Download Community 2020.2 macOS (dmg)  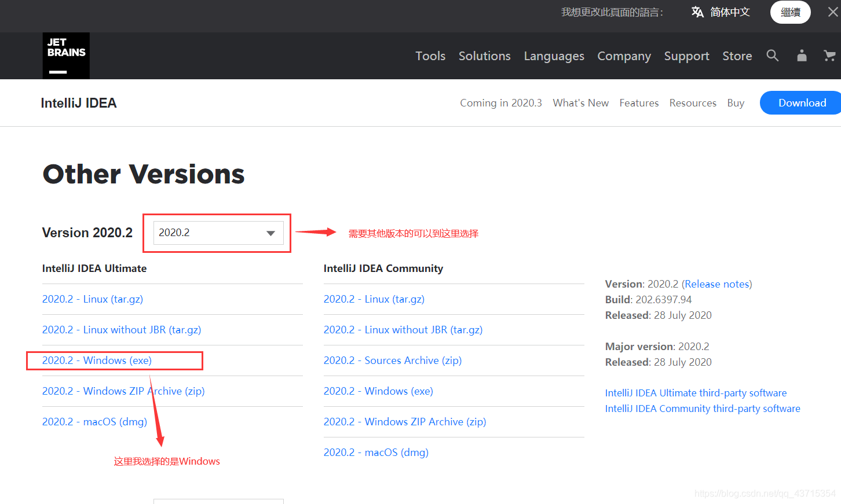pyautogui.click(x=376, y=453)
